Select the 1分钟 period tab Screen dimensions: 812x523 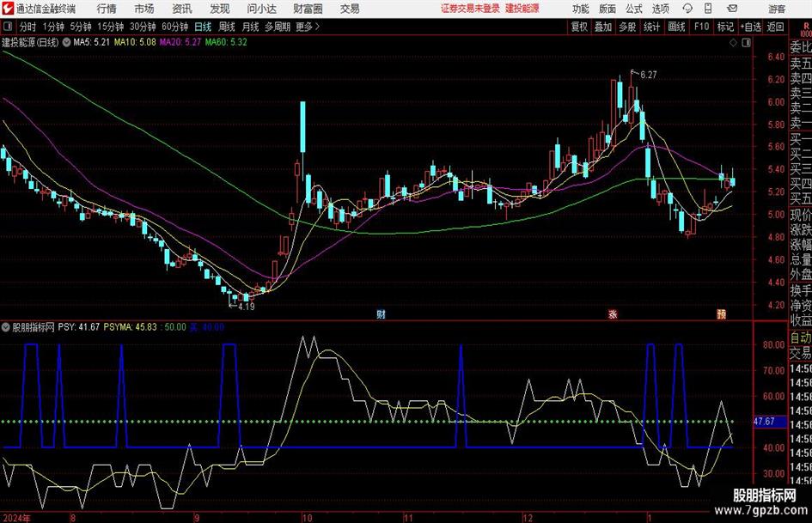click(53, 27)
